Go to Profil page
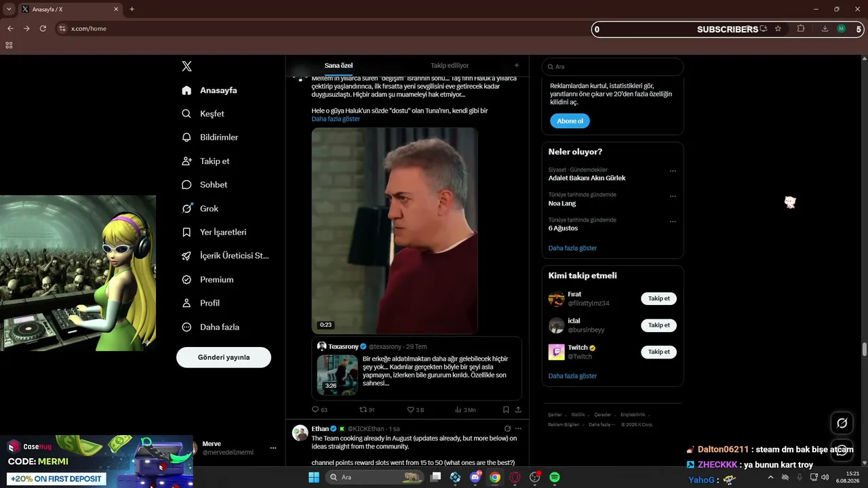The image size is (868, 488). [x=200, y=304]
